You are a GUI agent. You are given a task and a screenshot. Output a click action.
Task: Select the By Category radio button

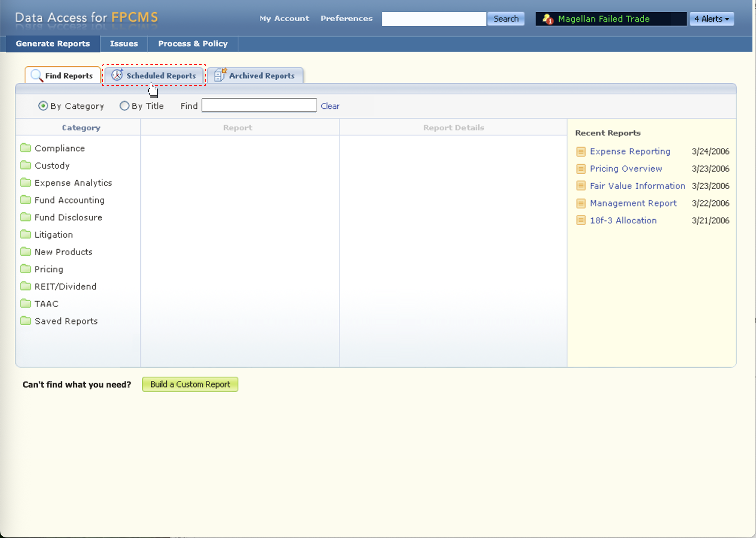click(x=43, y=106)
